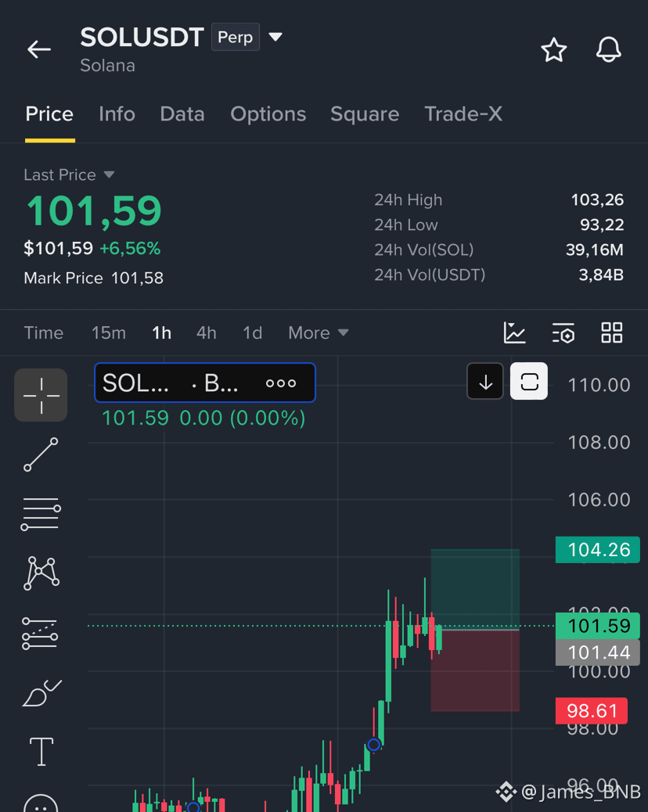This screenshot has width=648, height=812.
Task: Click the Mark Price 101,58 value
Action: click(137, 278)
